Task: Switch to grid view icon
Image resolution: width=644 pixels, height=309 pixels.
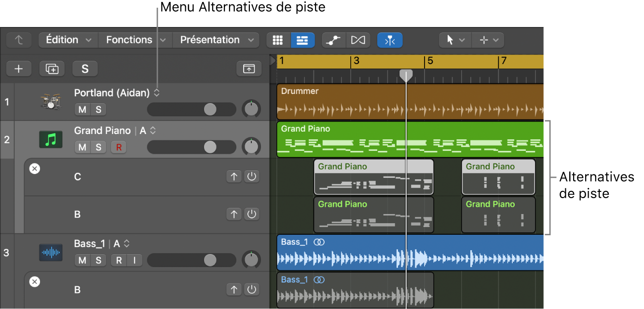Action: (x=278, y=40)
